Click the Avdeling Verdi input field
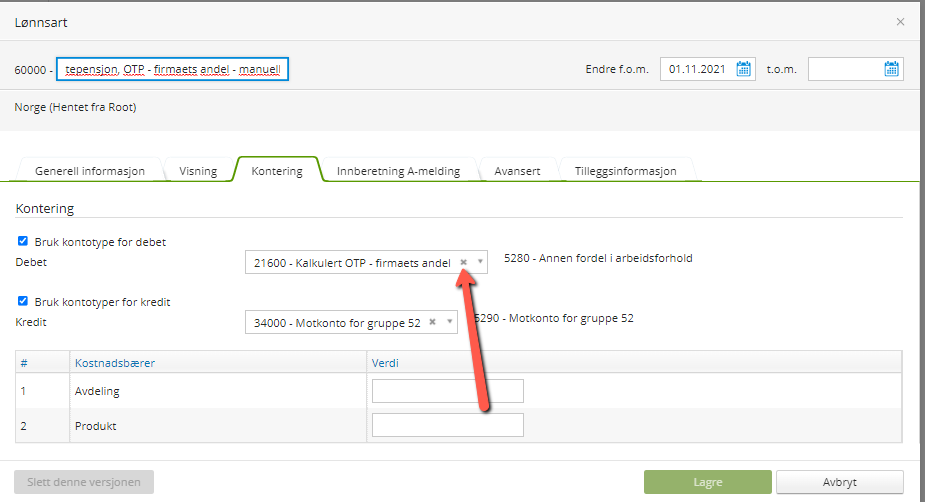925x502 pixels. tap(448, 391)
